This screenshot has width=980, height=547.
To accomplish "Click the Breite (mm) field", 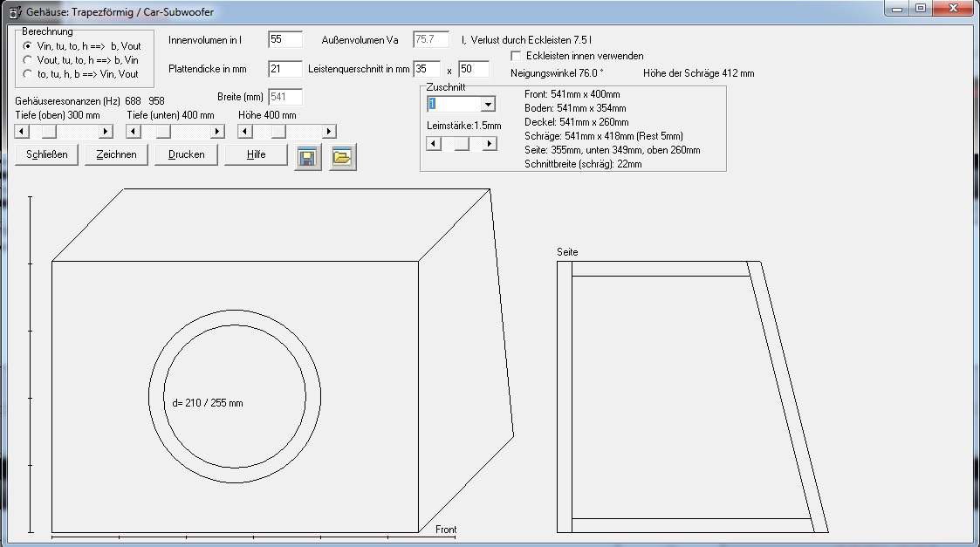I will tap(285, 97).
